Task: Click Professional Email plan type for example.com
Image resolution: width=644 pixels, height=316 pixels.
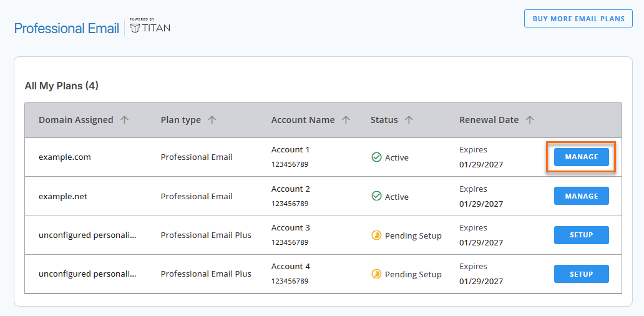Action: (197, 157)
